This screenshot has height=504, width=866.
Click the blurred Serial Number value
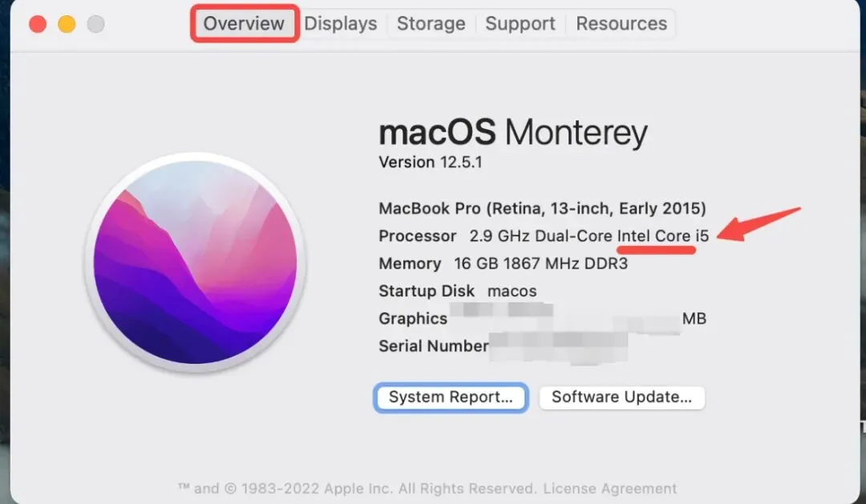pyautogui.click(x=558, y=347)
